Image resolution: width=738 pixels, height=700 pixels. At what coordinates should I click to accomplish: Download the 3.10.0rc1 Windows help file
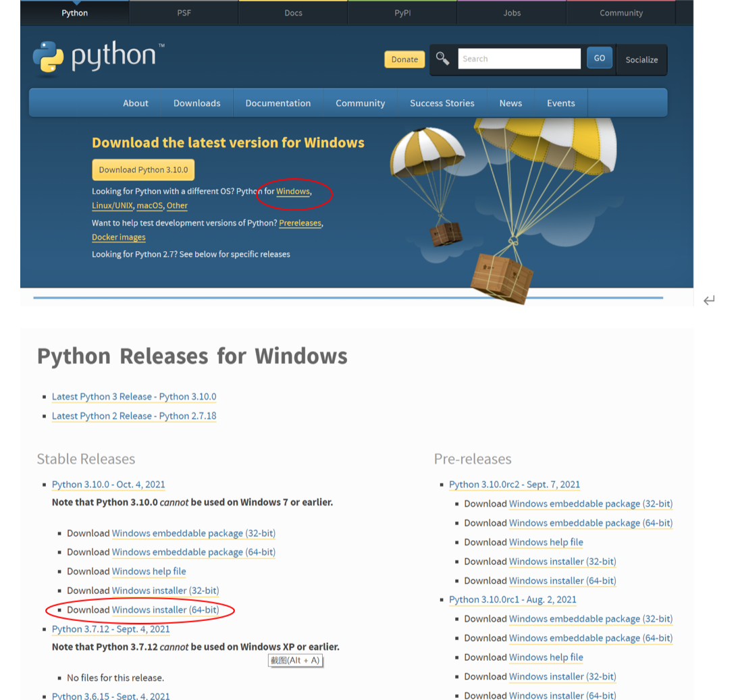tap(546, 657)
